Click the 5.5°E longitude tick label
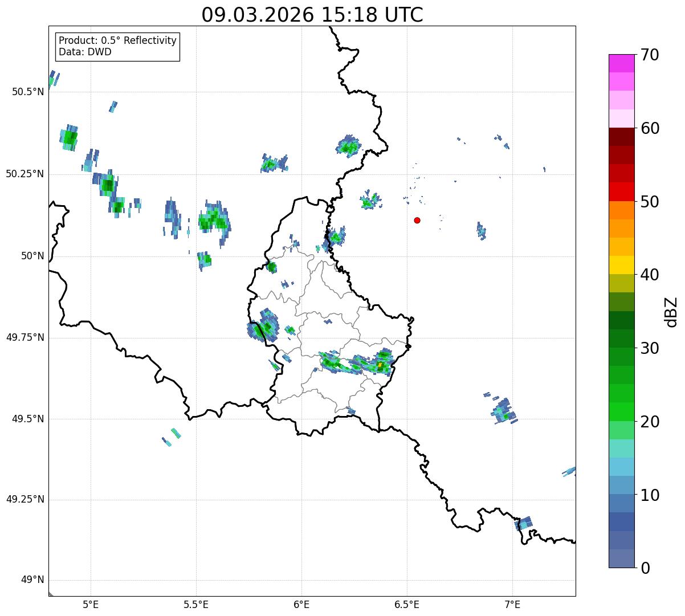The height and width of the screenshot is (616, 685). pyautogui.click(x=196, y=604)
